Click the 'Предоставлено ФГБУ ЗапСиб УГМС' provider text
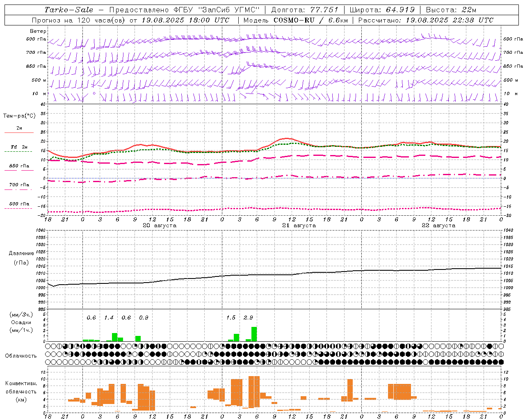The height and width of the screenshot is (420, 525). point(185,10)
